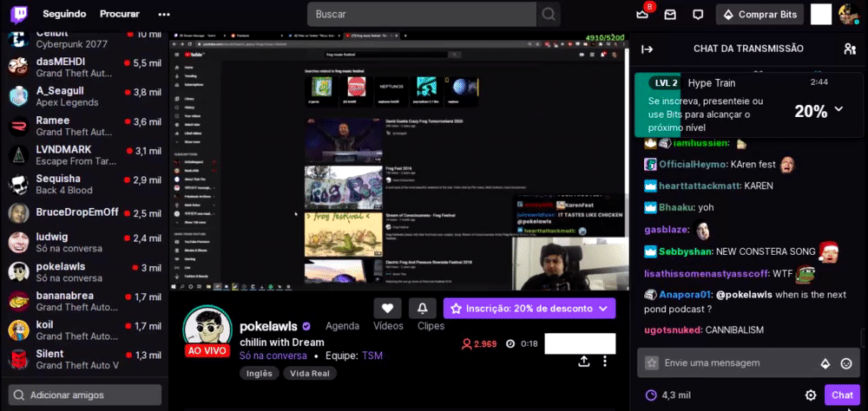The height and width of the screenshot is (411, 868).
Task: Click the stream video player
Action: pos(399,161)
